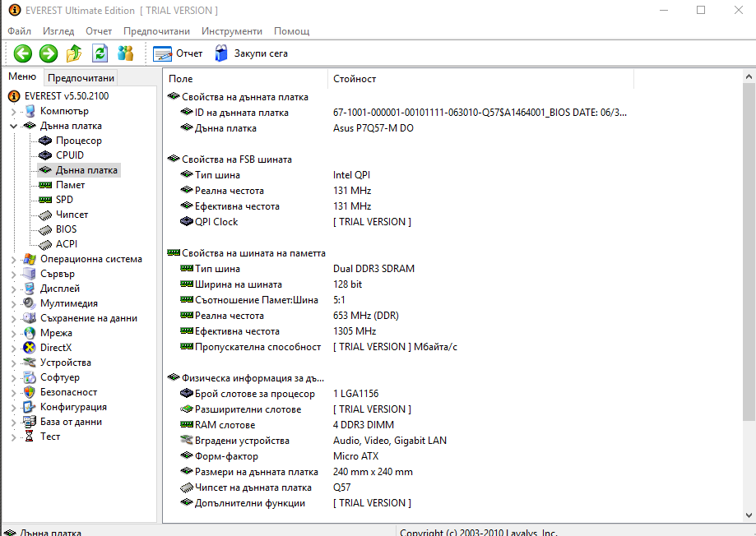Expand the Мрежа branch chevron
The height and width of the screenshot is (536, 756).
coord(13,334)
